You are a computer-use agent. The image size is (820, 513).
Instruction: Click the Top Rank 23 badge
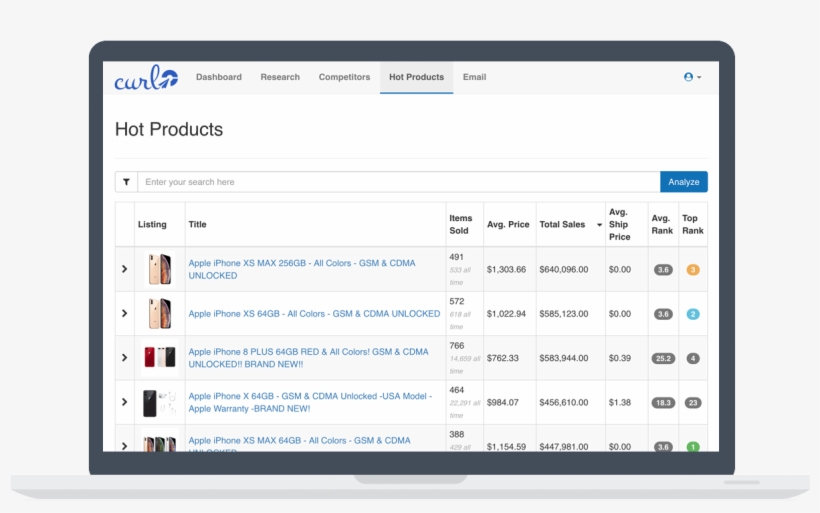[x=692, y=403]
